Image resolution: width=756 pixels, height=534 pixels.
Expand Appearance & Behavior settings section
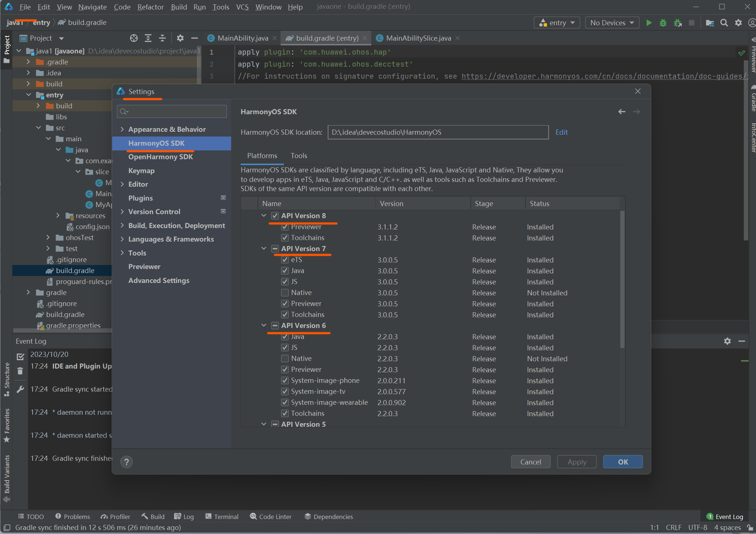click(x=122, y=129)
